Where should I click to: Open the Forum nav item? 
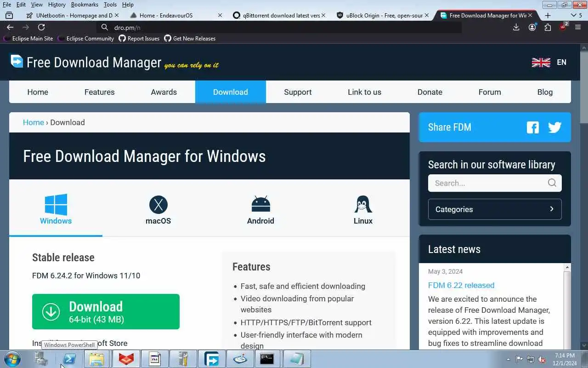[490, 92]
